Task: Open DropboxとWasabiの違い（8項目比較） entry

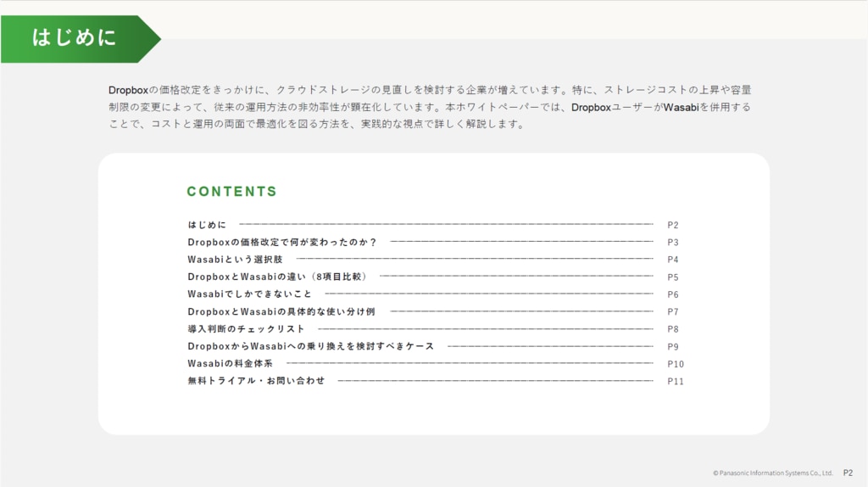Action: point(277,277)
